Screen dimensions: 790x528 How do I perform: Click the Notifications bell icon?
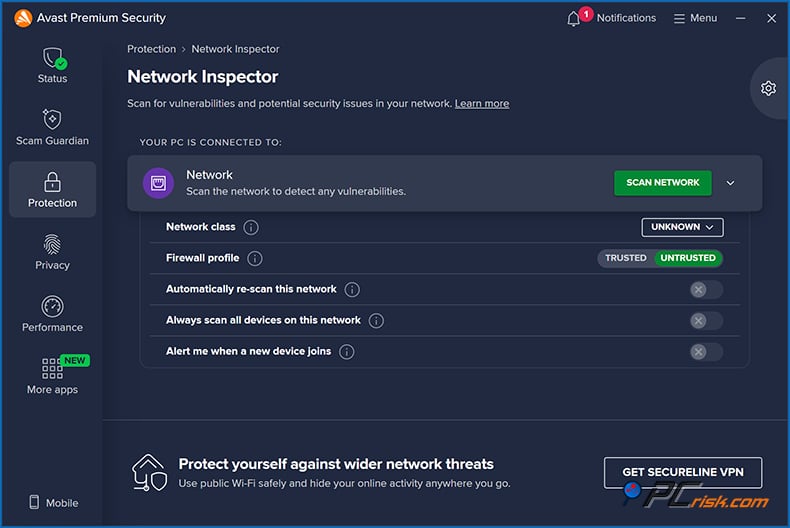(574, 19)
